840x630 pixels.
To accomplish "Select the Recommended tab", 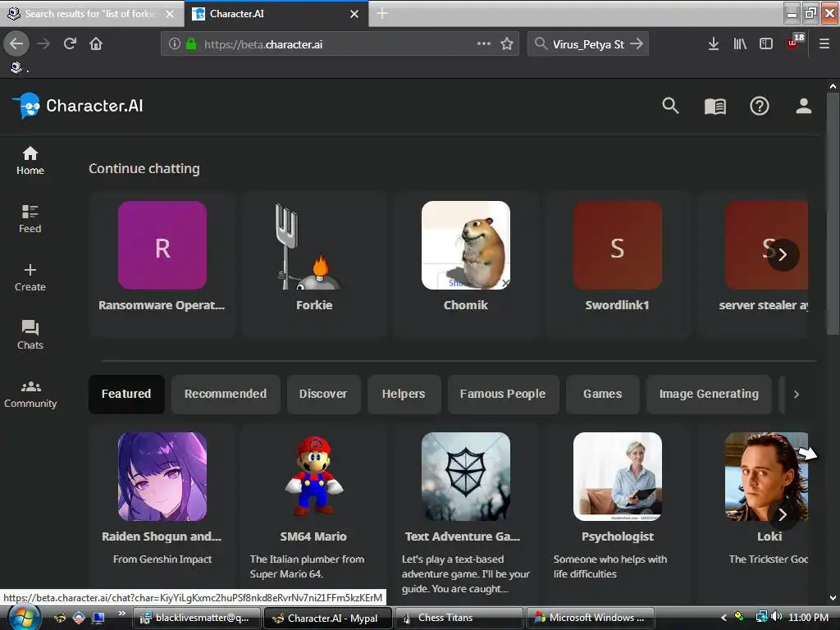I will tap(226, 395).
